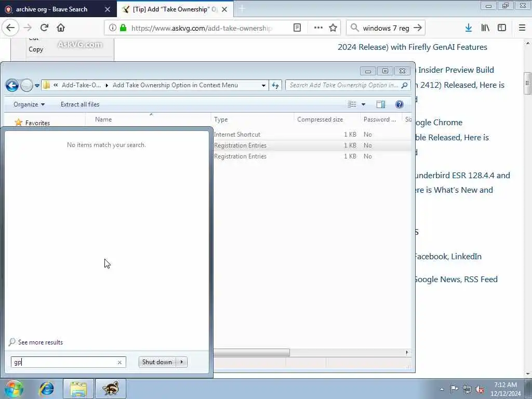
Task: Show hidden tray icons arrow
Action: click(x=442, y=389)
